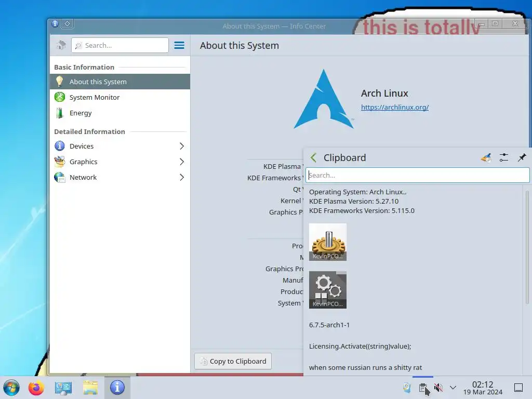Expand hidden system tray icons arrow

click(453, 388)
